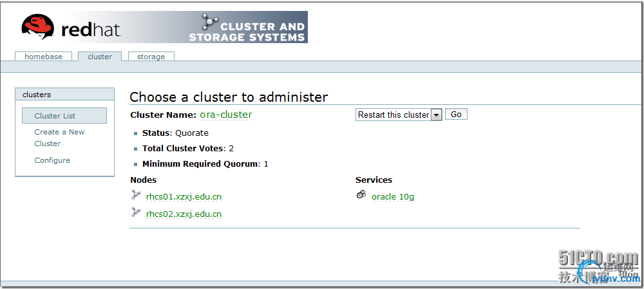
Task: Click the clusters panel header
Action: 64,95
